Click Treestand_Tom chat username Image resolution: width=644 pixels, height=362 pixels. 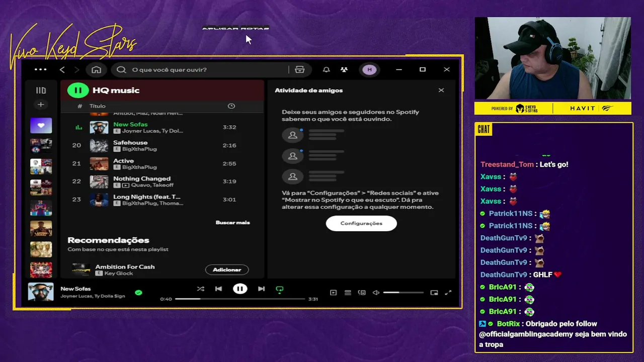pos(507,164)
